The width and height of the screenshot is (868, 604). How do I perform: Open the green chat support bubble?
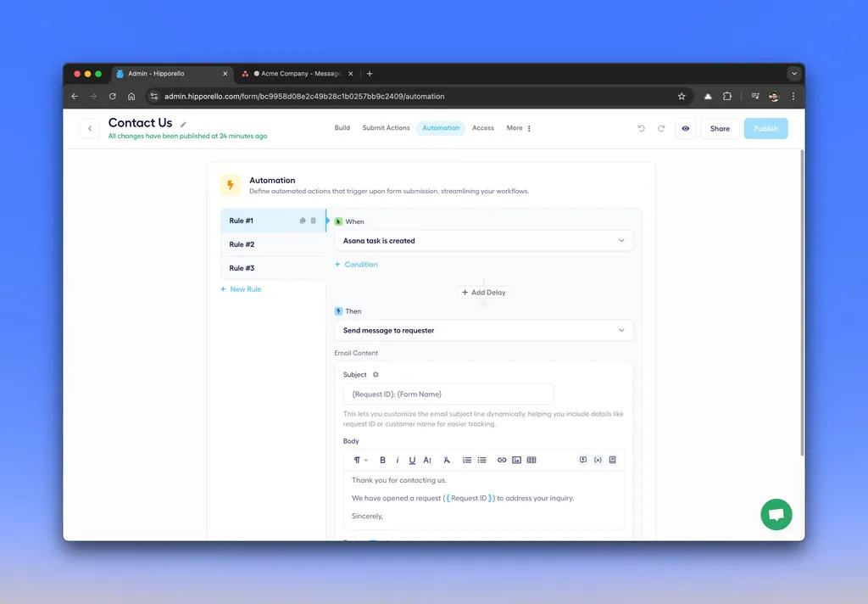[x=776, y=514]
